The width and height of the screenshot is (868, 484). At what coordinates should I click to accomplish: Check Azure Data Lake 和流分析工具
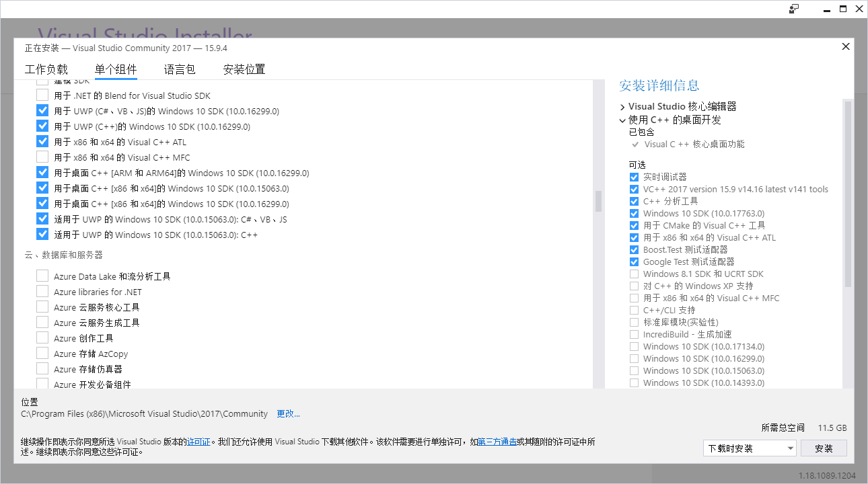click(42, 276)
